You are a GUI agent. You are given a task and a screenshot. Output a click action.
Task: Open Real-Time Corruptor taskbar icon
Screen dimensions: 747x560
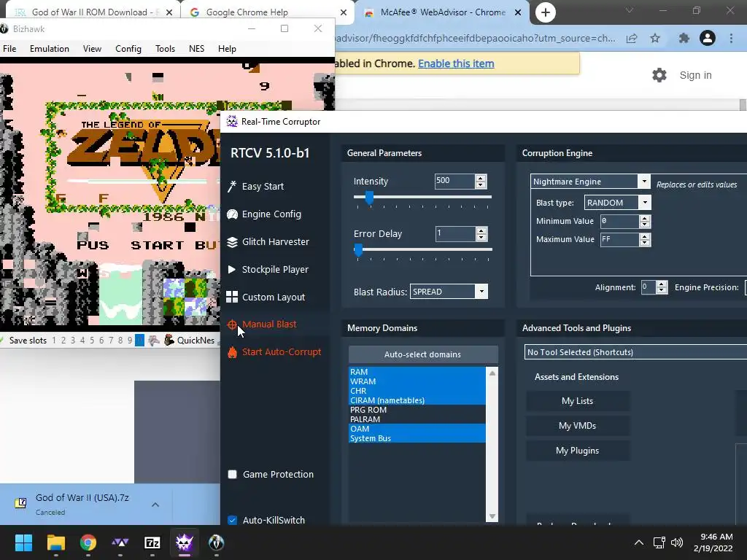click(185, 542)
